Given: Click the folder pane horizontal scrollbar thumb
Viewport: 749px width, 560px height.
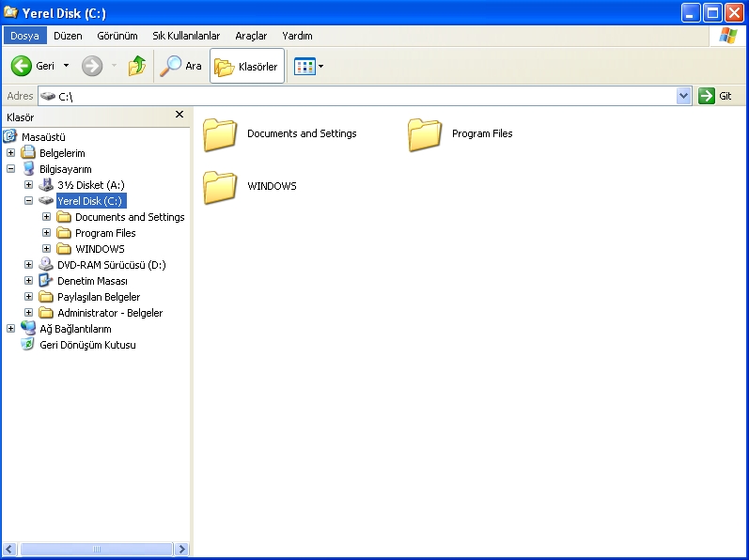Looking at the screenshot, I should point(97,549).
